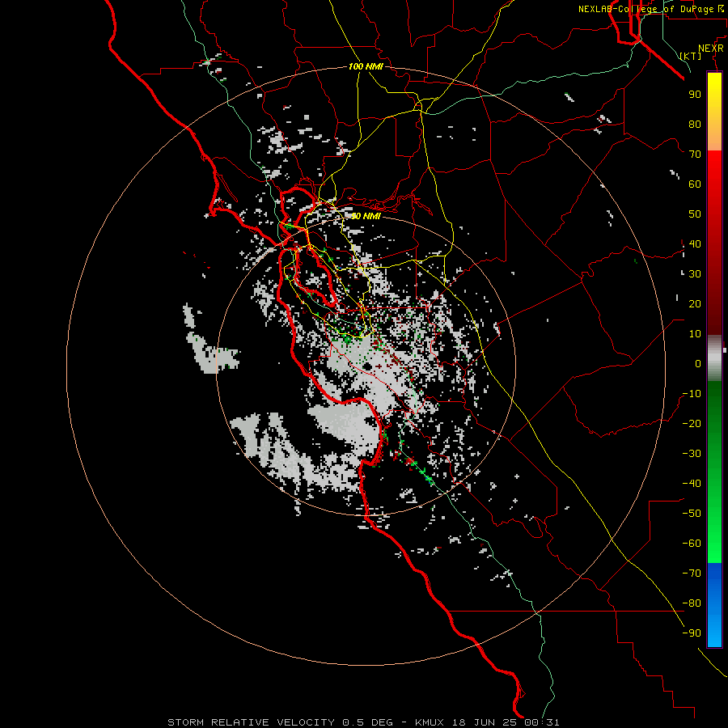Click the -20 value on velocity scale
Image resolution: width=728 pixels, height=728 pixels.
click(x=692, y=423)
